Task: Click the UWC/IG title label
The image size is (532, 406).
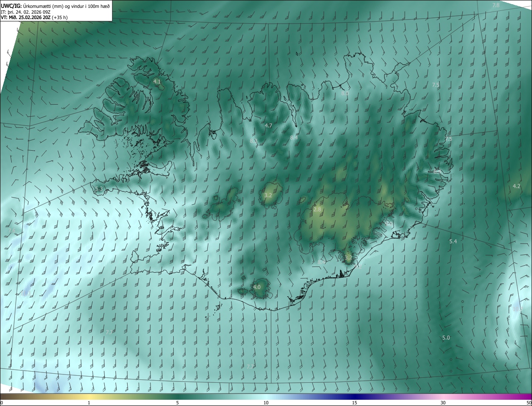Action: coord(11,5)
